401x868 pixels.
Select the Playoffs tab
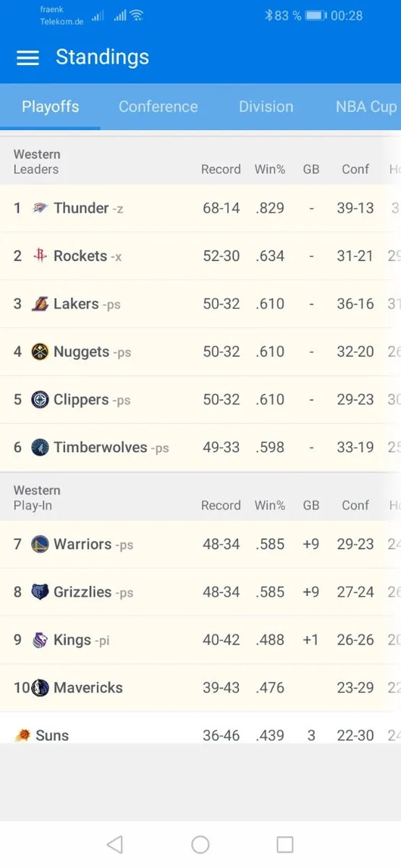click(x=50, y=107)
